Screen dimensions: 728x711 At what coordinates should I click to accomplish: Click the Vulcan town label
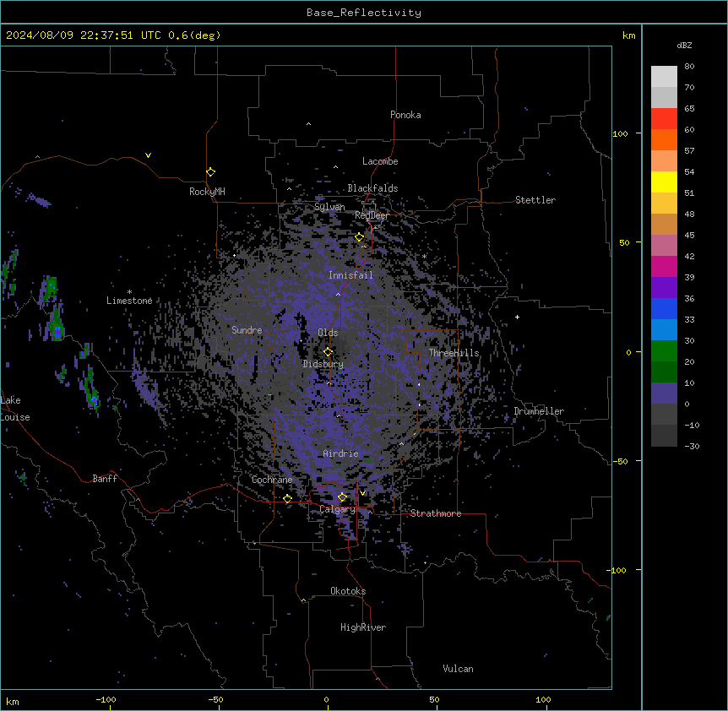[x=458, y=669]
